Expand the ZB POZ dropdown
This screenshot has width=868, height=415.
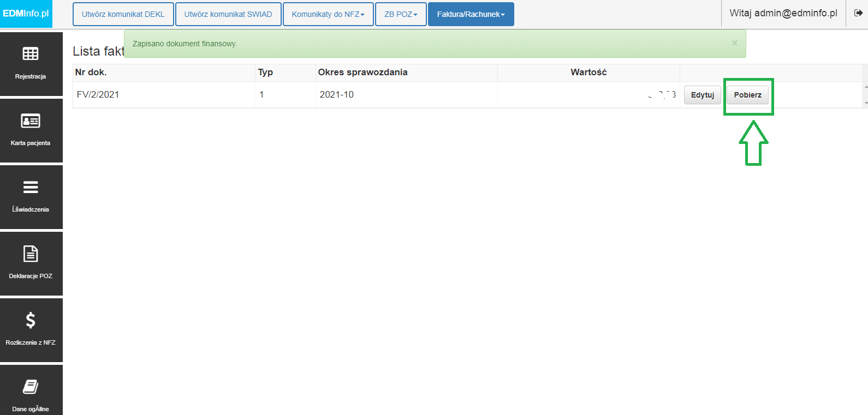pyautogui.click(x=401, y=14)
